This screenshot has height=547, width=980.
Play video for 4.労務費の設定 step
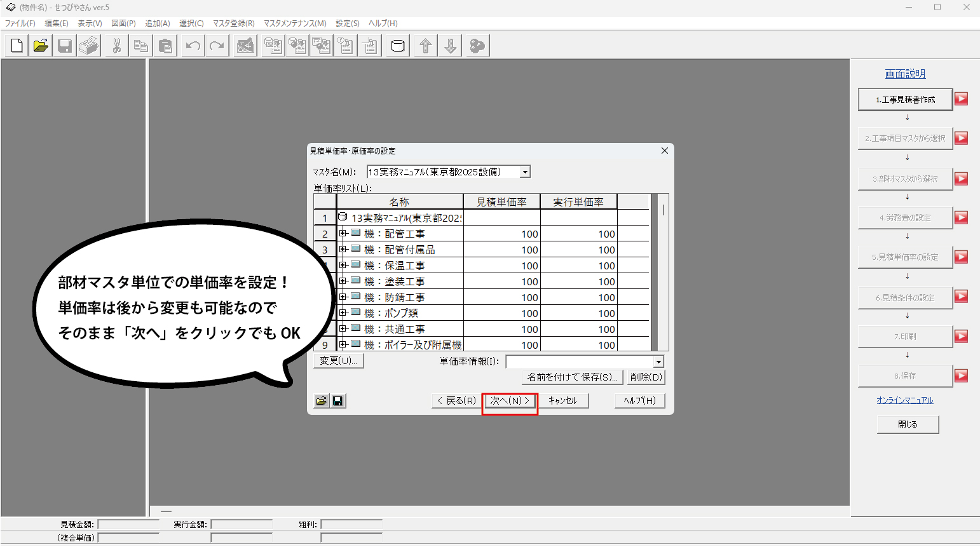[961, 217]
